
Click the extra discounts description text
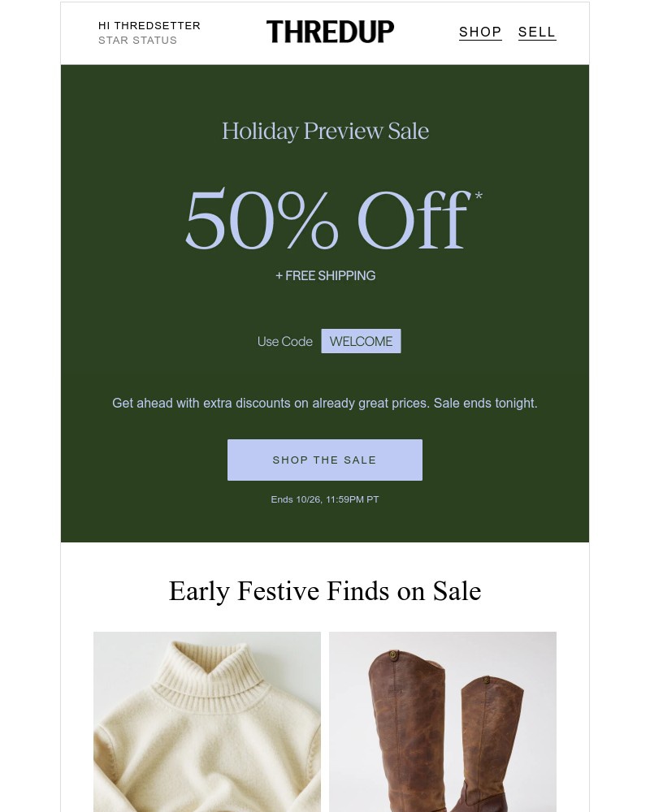pyautogui.click(x=325, y=403)
